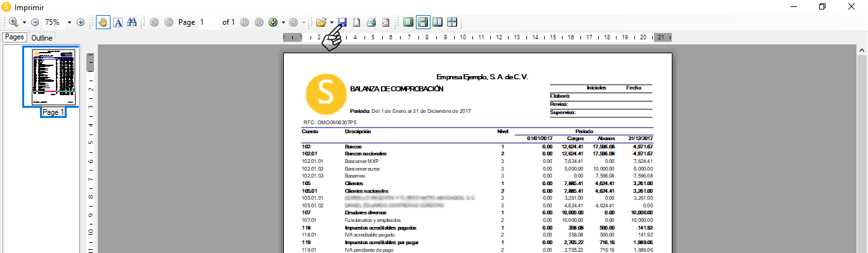Click account number 102.01.02
Viewport: 868px width, 253px height.
coord(313,169)
